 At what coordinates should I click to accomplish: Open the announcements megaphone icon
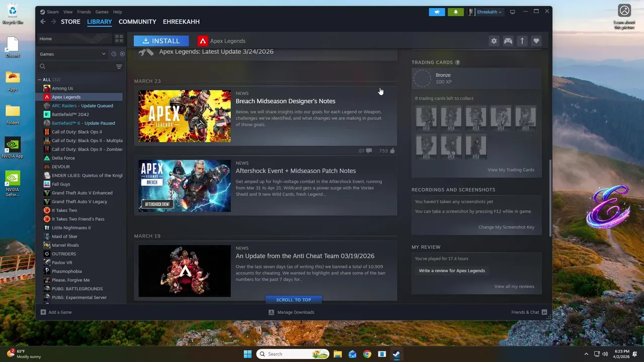pyautogui.click(x=437, y=12)
